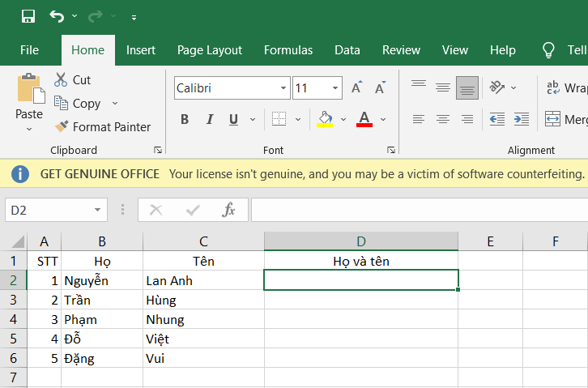
Task: Open the font size 11 dropdown
Action: [x=335, y=88]
